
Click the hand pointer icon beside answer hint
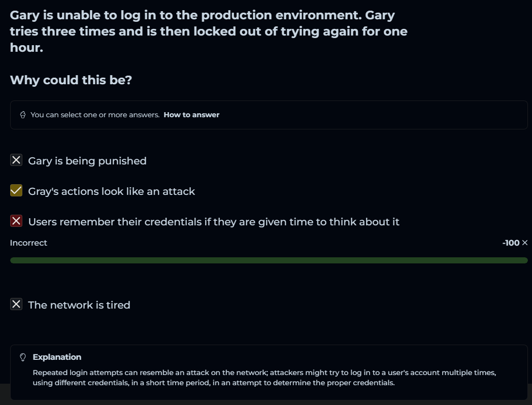[23, 115]
